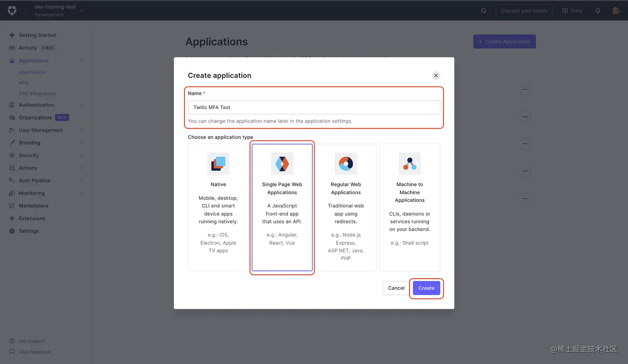Open Extensions via its puzzle icon
The width and height of the screenshot is (628, 364).
[x=11, y=218]
